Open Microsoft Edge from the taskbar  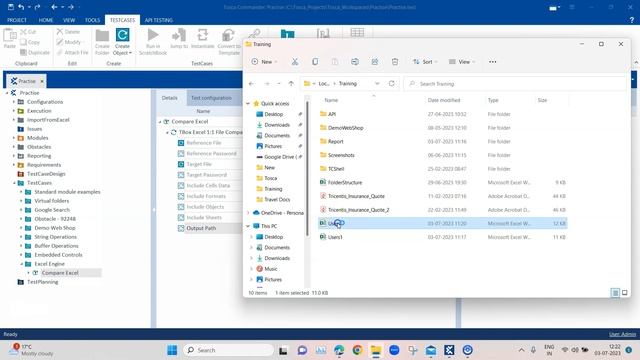click(x=339, y=350)
